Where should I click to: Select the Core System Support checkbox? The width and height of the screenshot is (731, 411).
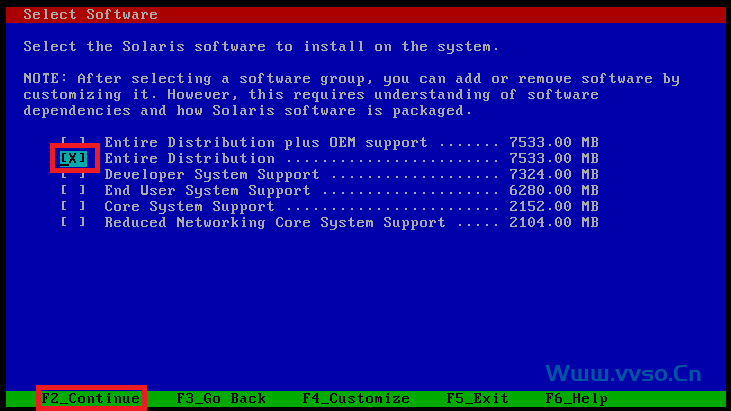click(73, 206)
